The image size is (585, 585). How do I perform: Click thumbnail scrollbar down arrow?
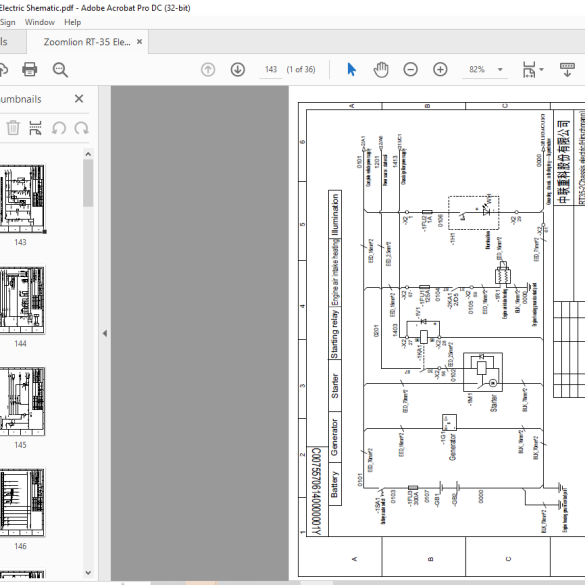click(x=88, y=573)
